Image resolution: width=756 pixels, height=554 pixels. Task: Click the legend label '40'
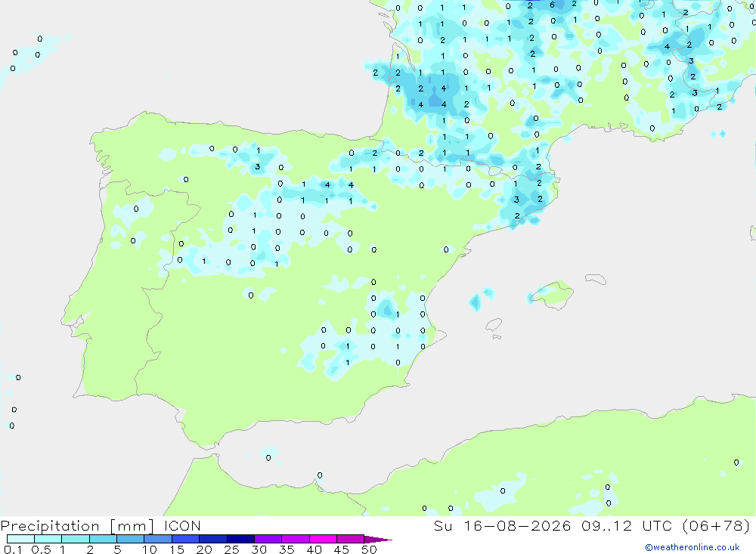click(x=314, y=549)
